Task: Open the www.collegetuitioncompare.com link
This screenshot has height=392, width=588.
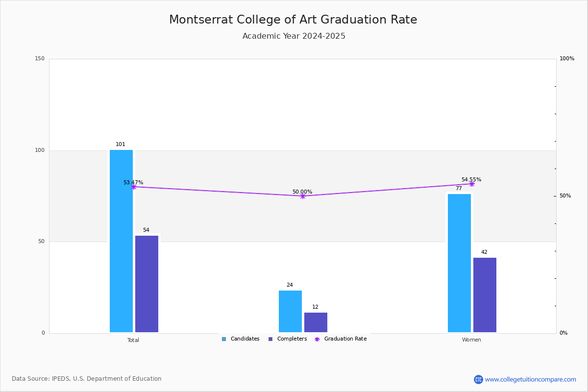Action: 530,379
